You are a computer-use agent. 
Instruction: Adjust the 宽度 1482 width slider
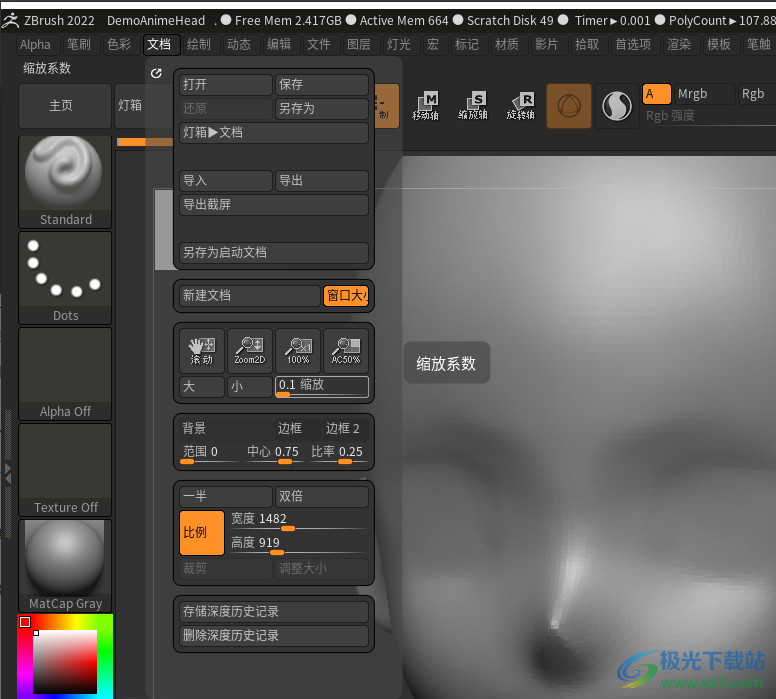pyautogui.click(x=298, y=521)
